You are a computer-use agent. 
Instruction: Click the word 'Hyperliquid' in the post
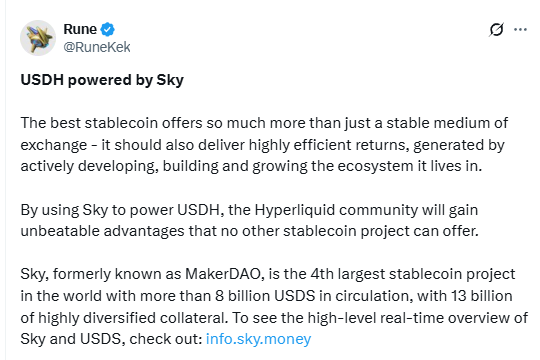tap(295, 210)
